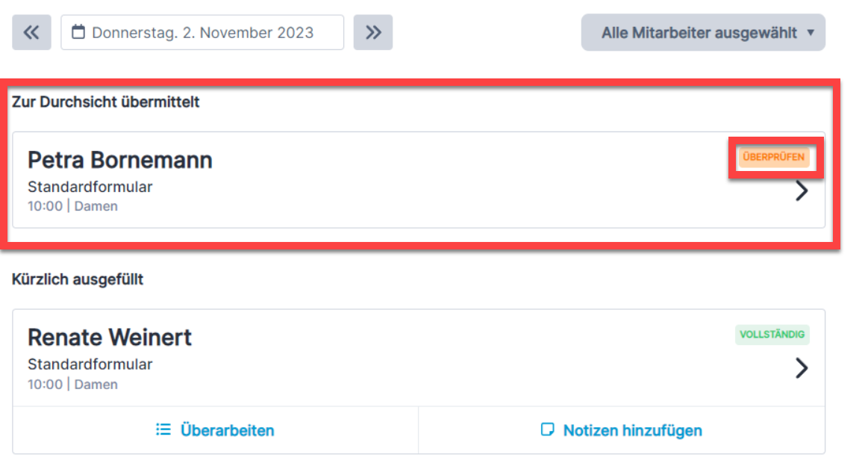This screenshot has width=868, height=475.
Task: Select the Renate Weinert name heading
Action: click(110, 338)
